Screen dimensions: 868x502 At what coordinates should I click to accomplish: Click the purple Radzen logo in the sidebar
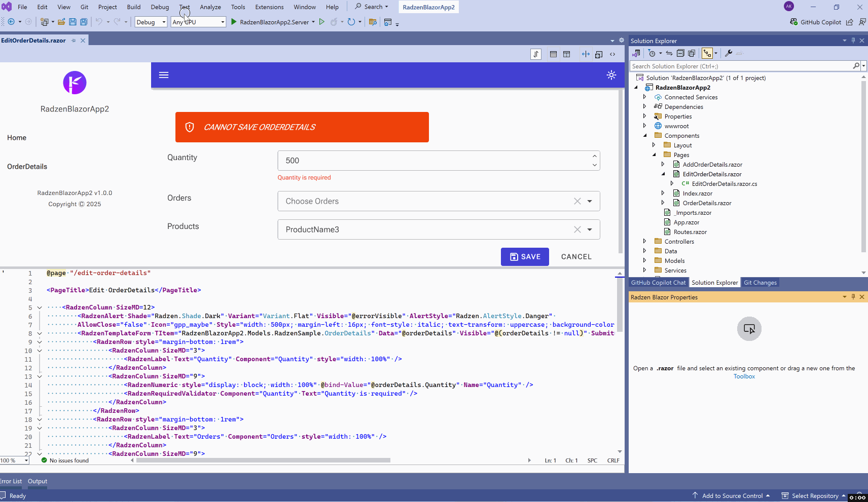[75, 83]
